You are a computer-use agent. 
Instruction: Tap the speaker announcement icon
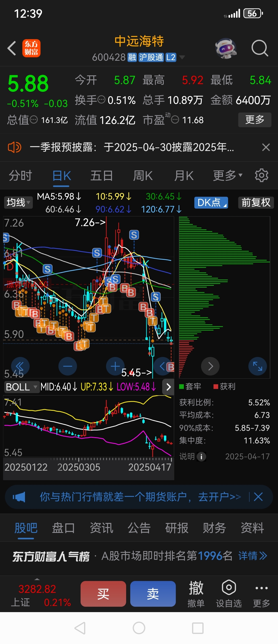pos(14,147)
